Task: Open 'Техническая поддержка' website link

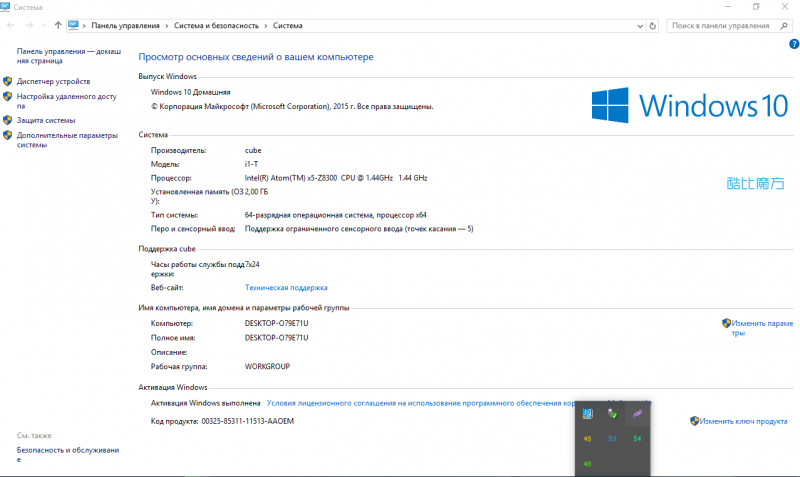Action: click(x=286, y=288)
